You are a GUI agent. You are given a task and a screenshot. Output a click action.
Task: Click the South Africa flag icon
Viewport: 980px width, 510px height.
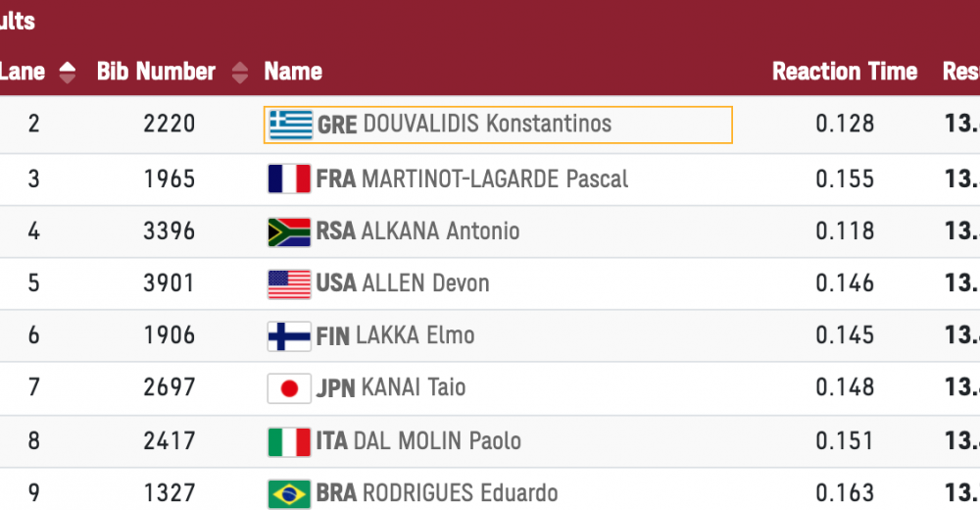289,231
